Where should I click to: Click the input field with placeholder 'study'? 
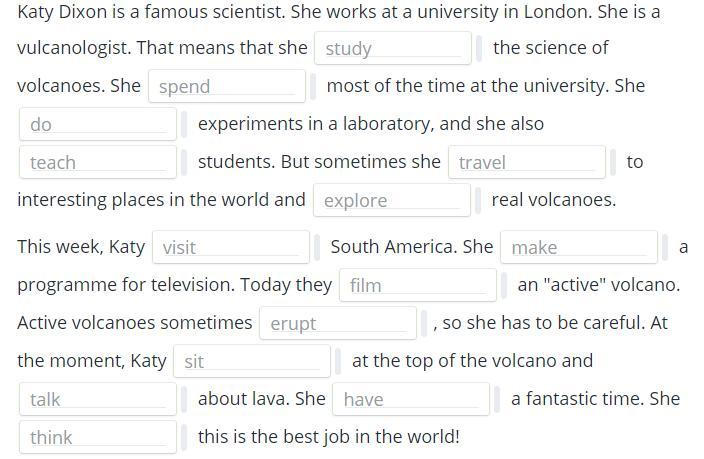click(x=393, y=48)
